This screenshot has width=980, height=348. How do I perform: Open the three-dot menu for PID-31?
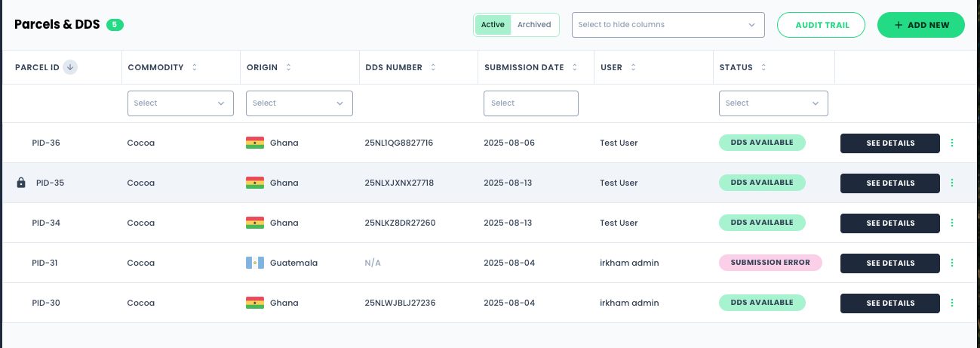click(951, 263)
